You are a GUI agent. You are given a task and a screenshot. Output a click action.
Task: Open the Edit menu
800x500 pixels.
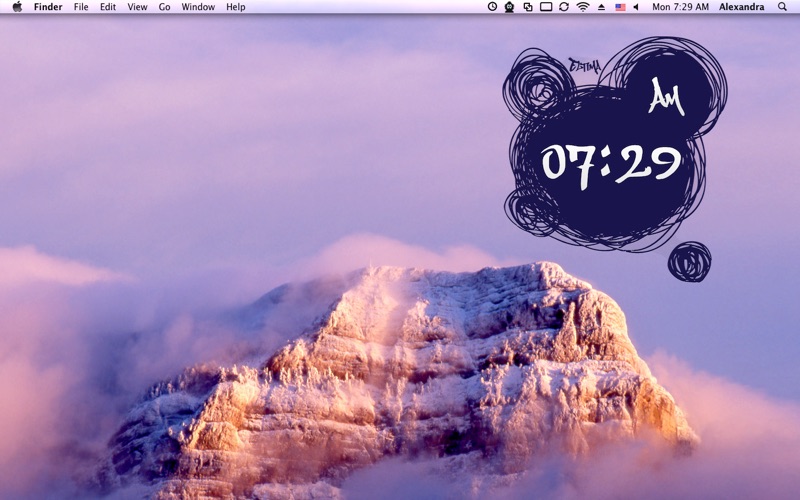click(x=108, y=7)
